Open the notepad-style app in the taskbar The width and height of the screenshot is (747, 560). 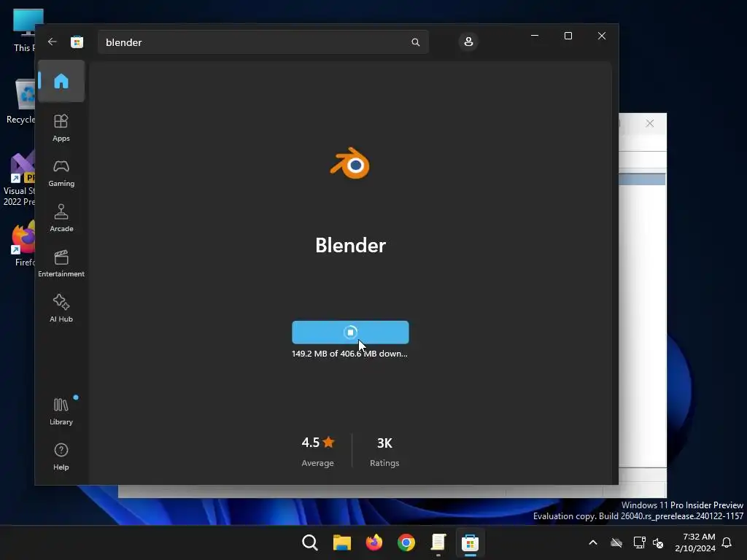pyautogui.click(x=438, y=542)
